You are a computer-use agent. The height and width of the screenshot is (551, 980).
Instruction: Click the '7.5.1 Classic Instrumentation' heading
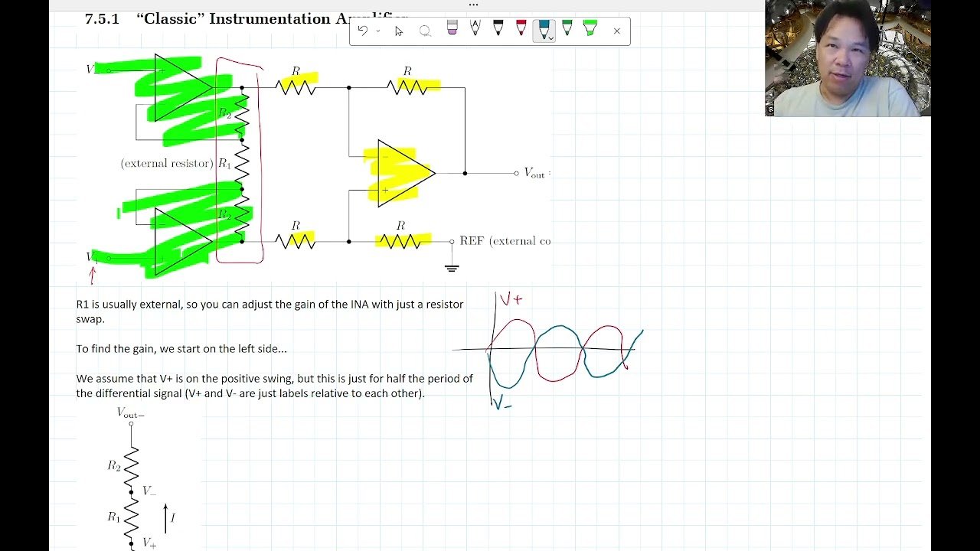coord(245,18)
